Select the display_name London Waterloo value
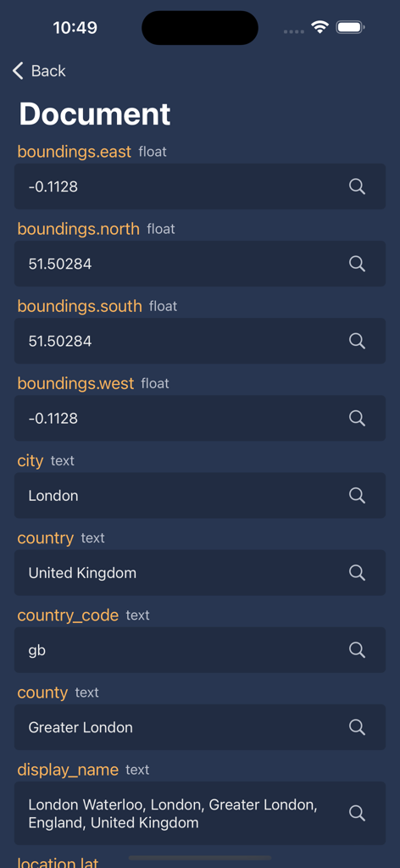Viewport: 400px width, 868px height. (200, 813)
